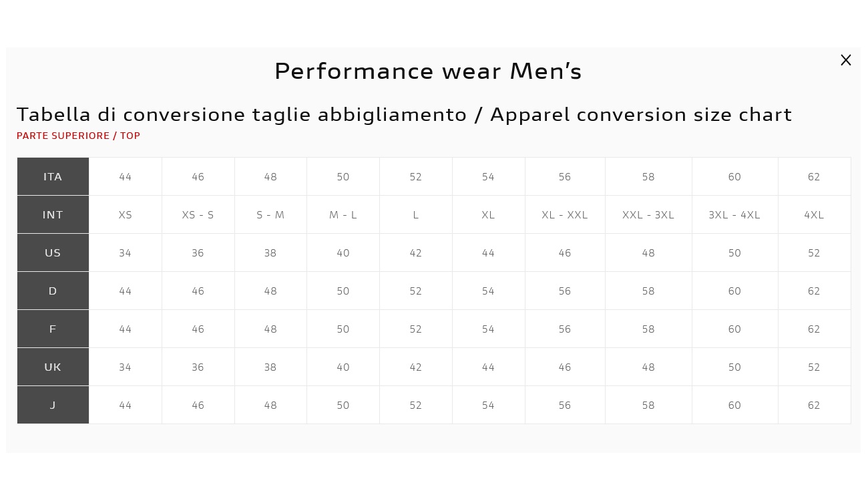
Task: Select the INT row header
Action: click(53, 214)
